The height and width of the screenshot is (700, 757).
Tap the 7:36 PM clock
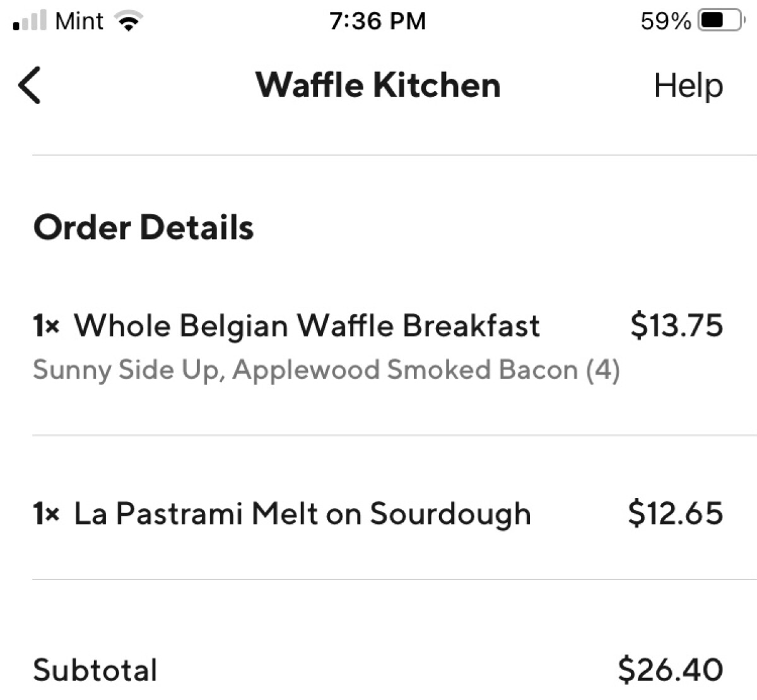[x=377, y=21]
